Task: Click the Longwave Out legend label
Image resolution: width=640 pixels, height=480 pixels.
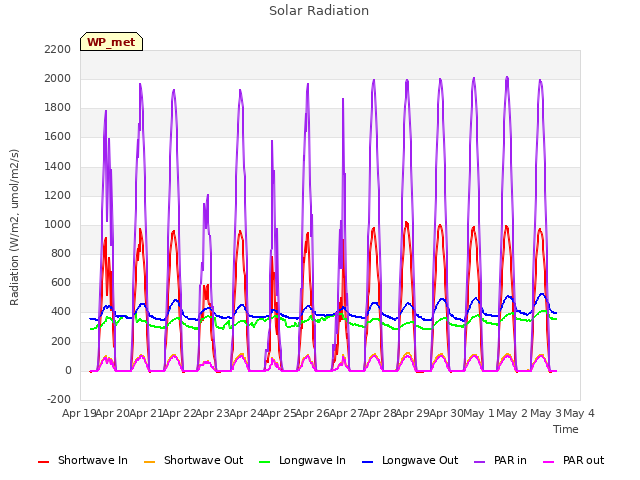Action: point(420,460)
